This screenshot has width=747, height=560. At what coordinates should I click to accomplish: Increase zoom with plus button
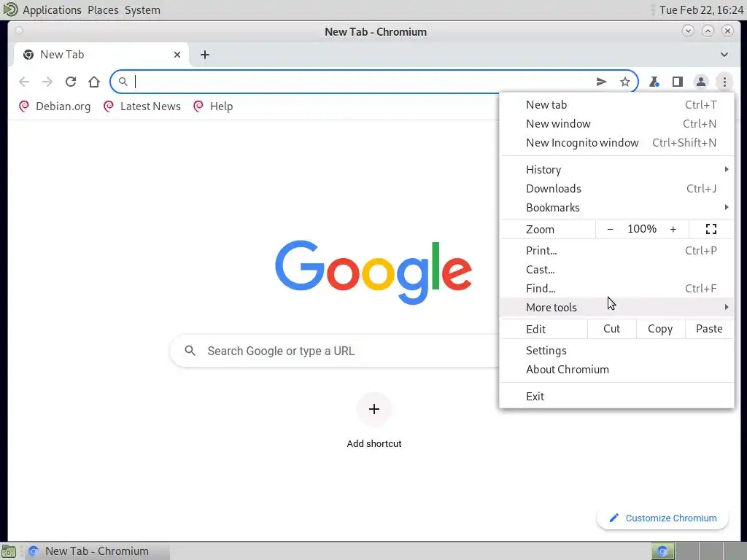pos(673,229)
